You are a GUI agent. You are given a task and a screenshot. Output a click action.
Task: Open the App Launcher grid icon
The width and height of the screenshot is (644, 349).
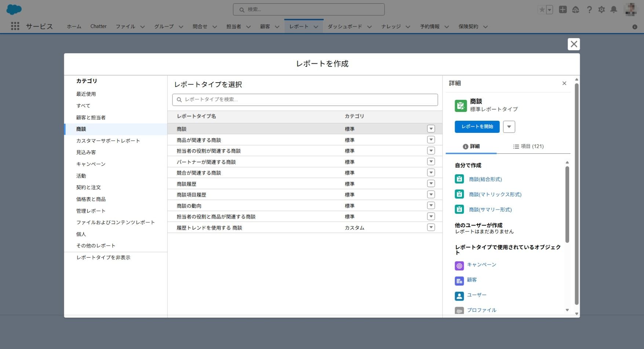point(15,26)
